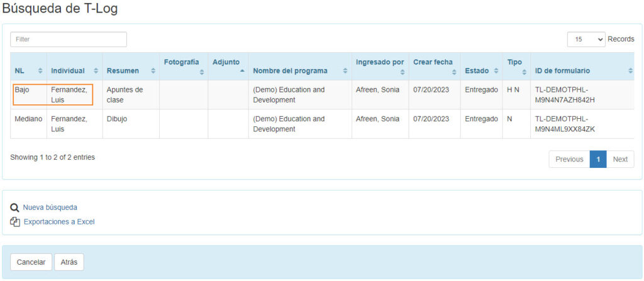This screenshot has width=644, height=281.
Task: Click Entregado in the Dibujo row
Action: (x=481, y=119)
